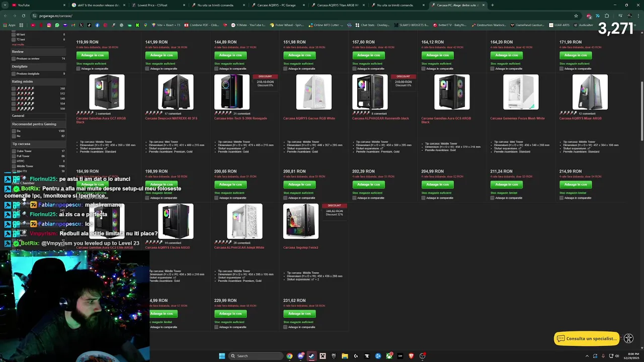
Task: Click the chat bubble icon on Consulta un specialist
Action: [x=560, y=338]
